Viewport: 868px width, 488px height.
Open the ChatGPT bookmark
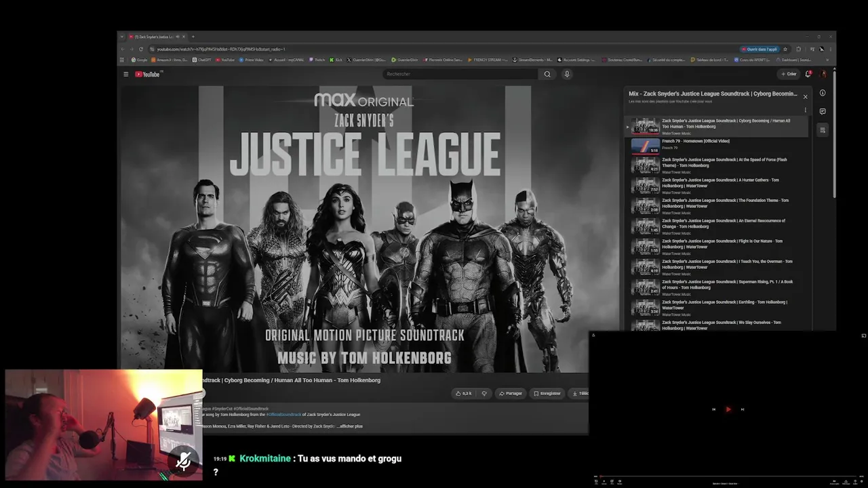(202, 60)
